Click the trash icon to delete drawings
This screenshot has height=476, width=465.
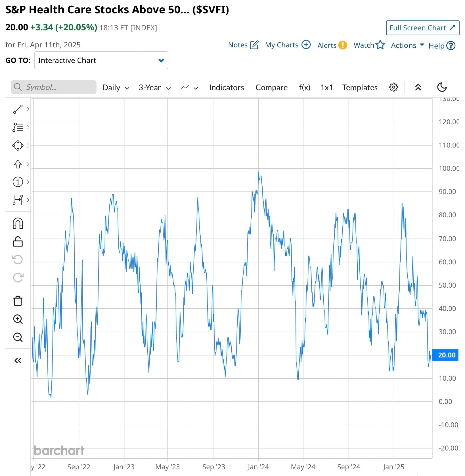pyautogui.click(x=18, y=301)
